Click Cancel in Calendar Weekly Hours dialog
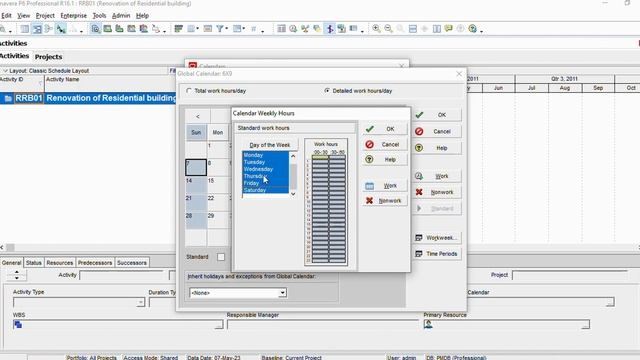The width and height of the screenshot is (640, 360). [384, 144]
